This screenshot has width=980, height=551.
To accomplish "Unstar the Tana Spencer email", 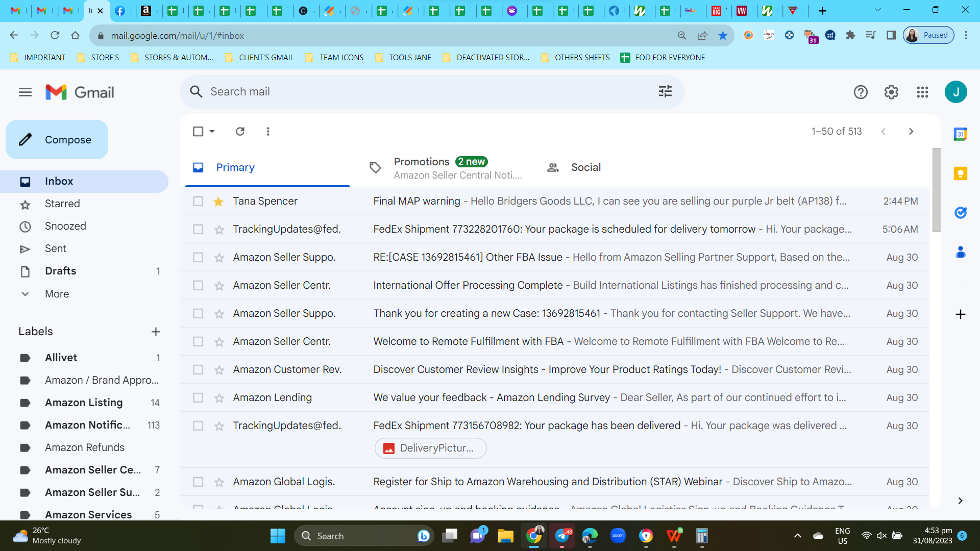I will tap(218, 202).
